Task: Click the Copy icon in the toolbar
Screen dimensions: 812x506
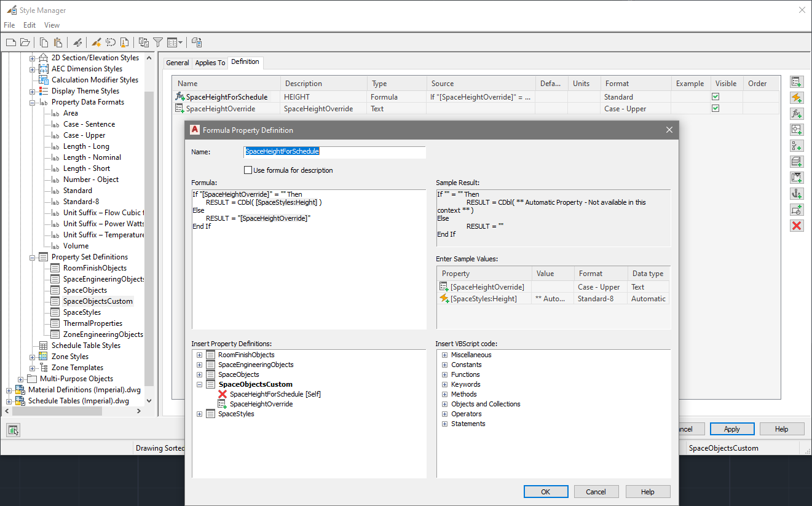Action: (x=44, y=42)
